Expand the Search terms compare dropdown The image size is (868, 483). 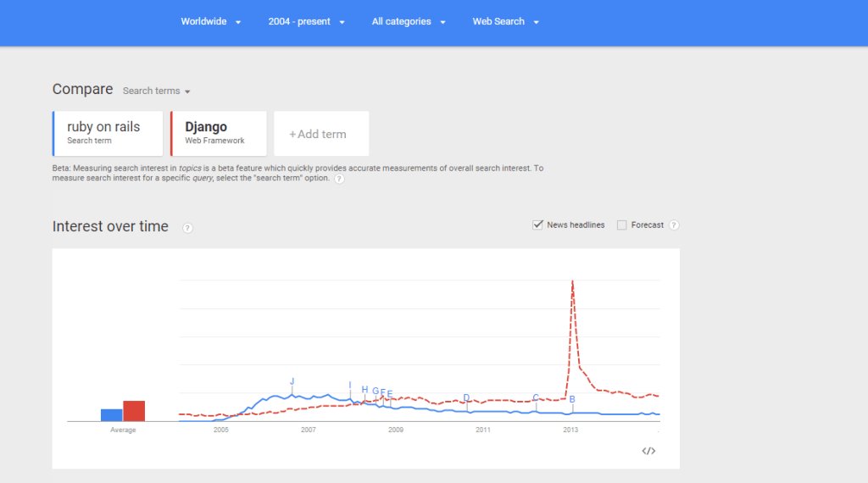156,91
